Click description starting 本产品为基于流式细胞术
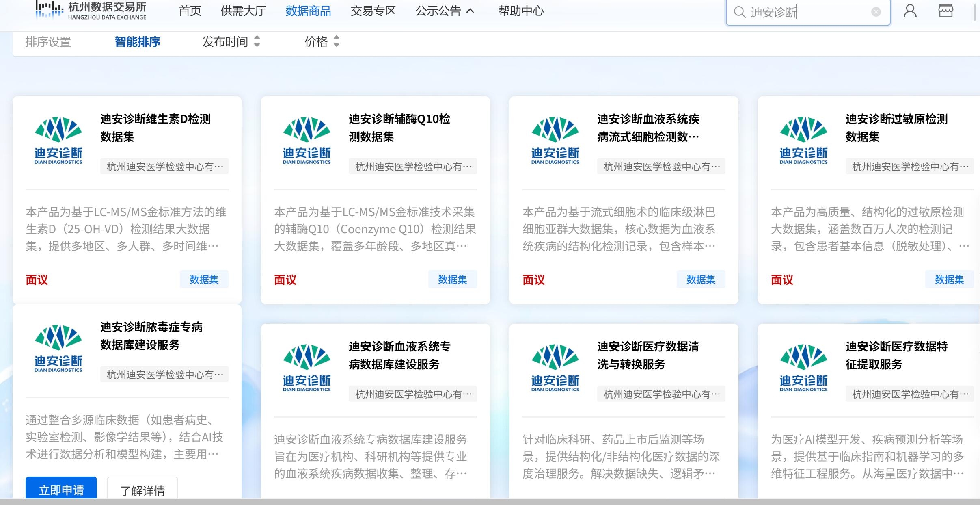 click(x=619, y=229)
